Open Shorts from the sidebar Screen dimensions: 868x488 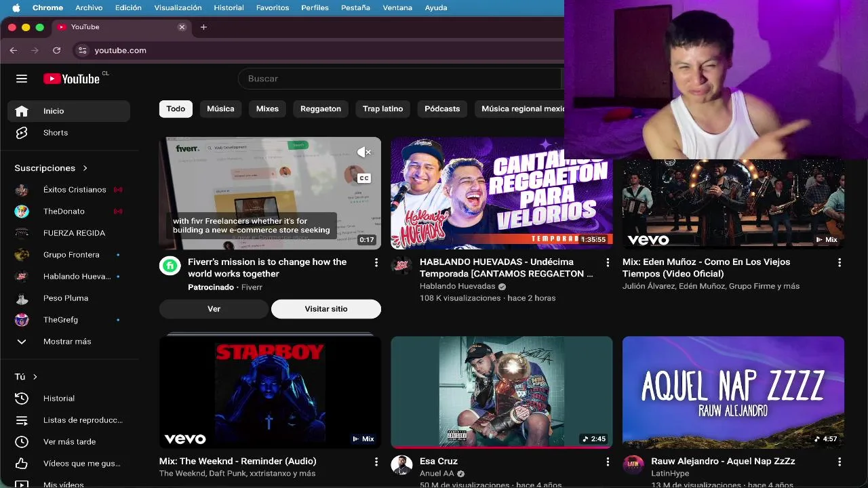(x=68, y=133)
